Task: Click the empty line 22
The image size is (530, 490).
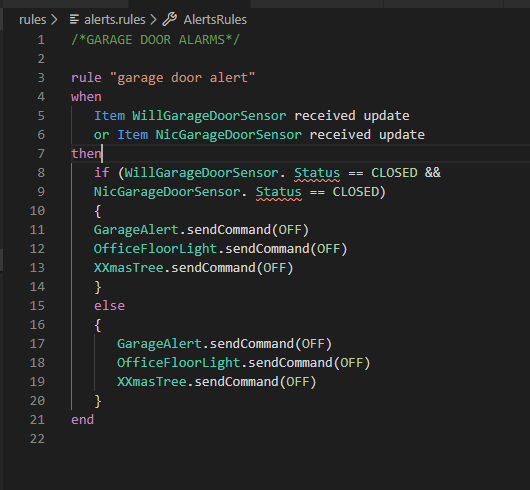Action: pyautogui.click(x=267, y=439)
